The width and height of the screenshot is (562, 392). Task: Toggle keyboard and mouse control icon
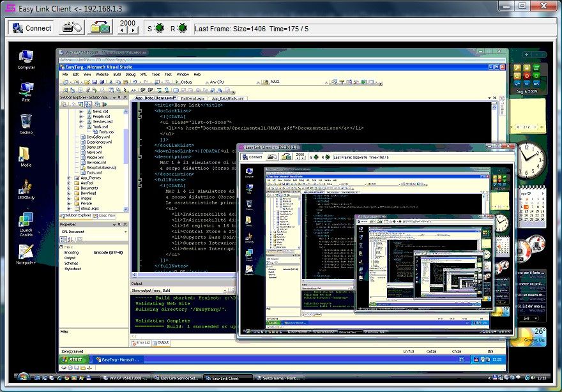pos(72,28)
